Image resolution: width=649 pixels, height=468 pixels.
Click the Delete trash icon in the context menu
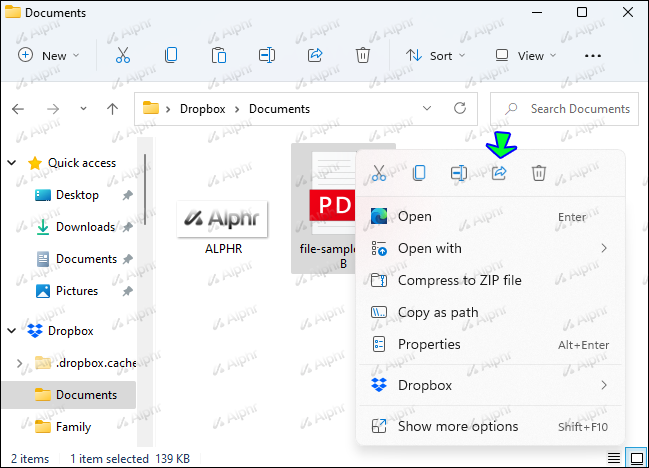pos(538,173)
